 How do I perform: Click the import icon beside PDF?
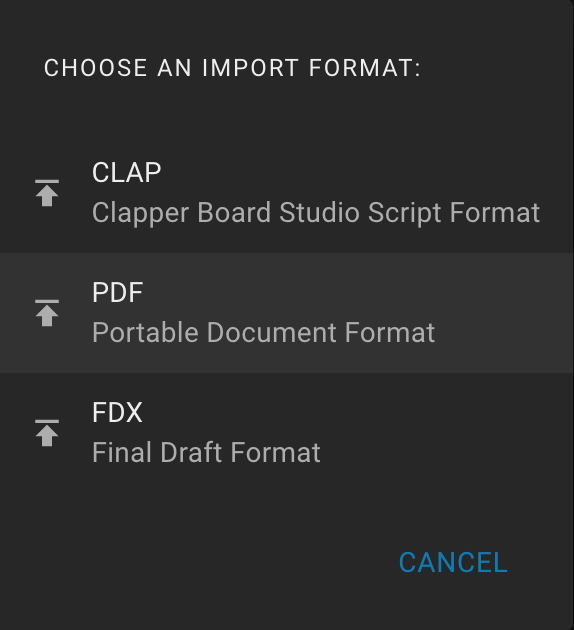(47, 313)
